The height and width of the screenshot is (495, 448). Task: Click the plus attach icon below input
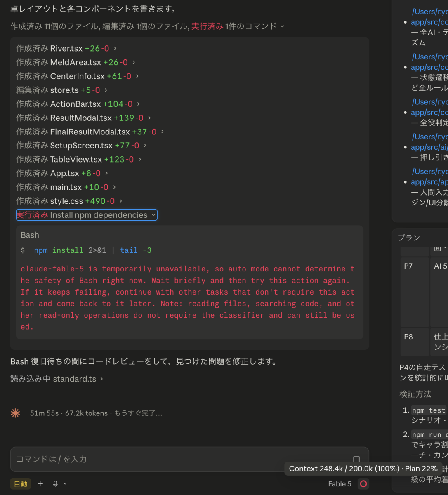point(40,483)
